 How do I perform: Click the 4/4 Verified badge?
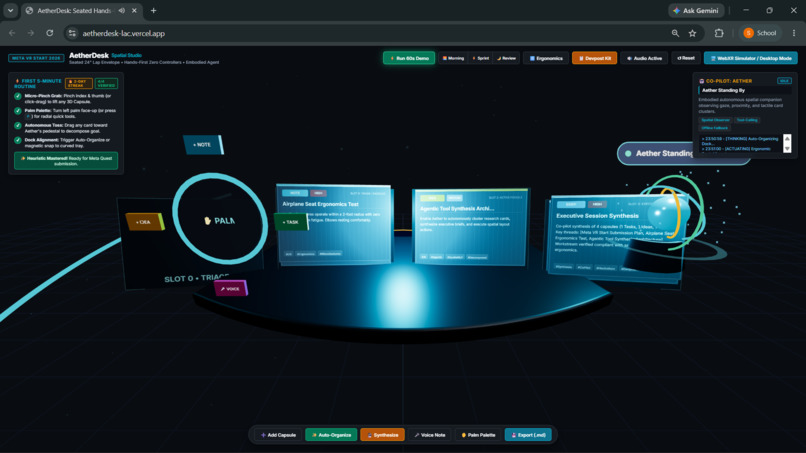pos(106,83)
